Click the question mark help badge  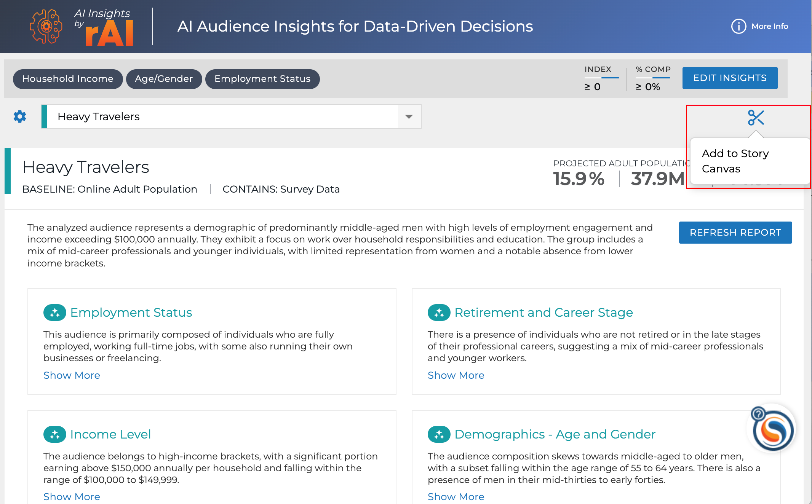[x=758, y=413]
